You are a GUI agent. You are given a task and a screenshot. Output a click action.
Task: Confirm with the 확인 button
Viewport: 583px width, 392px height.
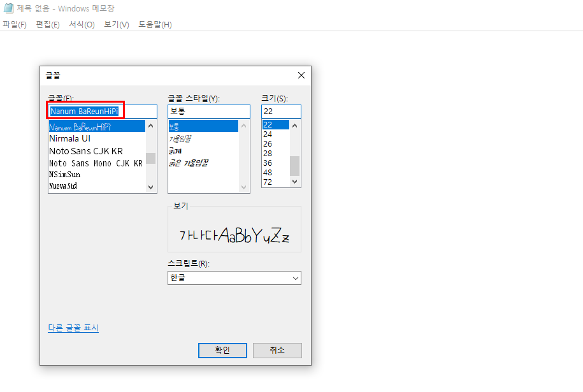[222, 351]
